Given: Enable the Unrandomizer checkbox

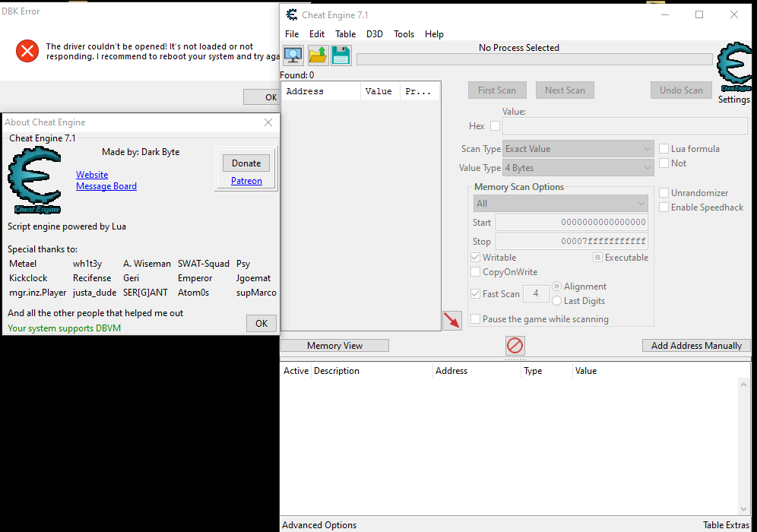Looking at the screenshot, I should pyautogui.click(x=664, y=192).
